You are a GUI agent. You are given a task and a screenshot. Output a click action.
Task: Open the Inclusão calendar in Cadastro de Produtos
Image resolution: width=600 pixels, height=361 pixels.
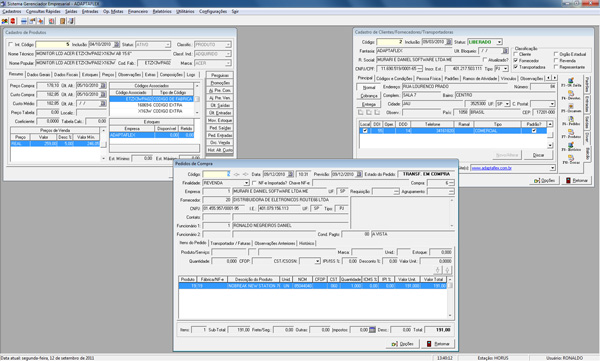[x=117, y=45]
